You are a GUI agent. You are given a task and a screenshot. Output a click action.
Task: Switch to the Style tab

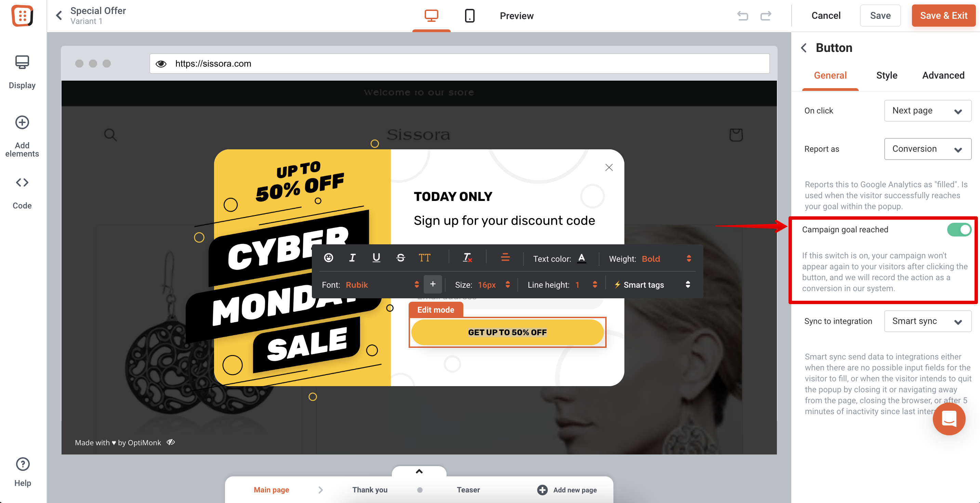coord(886,75)
